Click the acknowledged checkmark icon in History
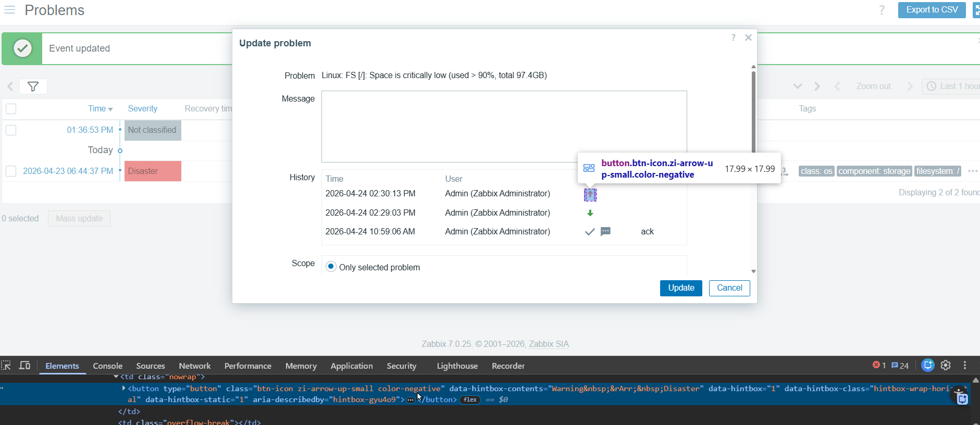This screenshot has height=425, width=980. point(590,232)
